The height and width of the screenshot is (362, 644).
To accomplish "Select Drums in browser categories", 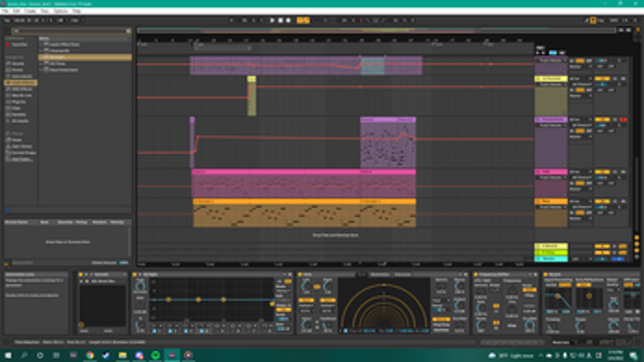I will (17, 70).
